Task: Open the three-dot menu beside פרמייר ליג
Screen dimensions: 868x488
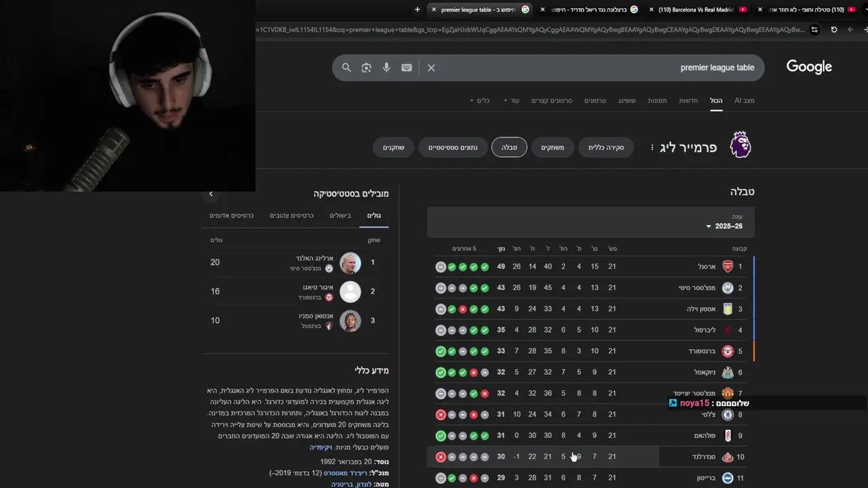Action: [x=652, y=147]
